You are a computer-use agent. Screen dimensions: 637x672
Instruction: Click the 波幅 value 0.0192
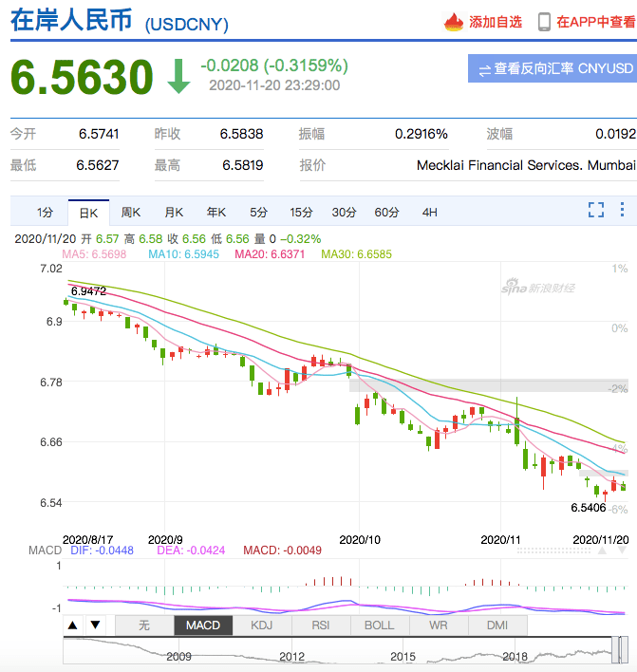615,134
